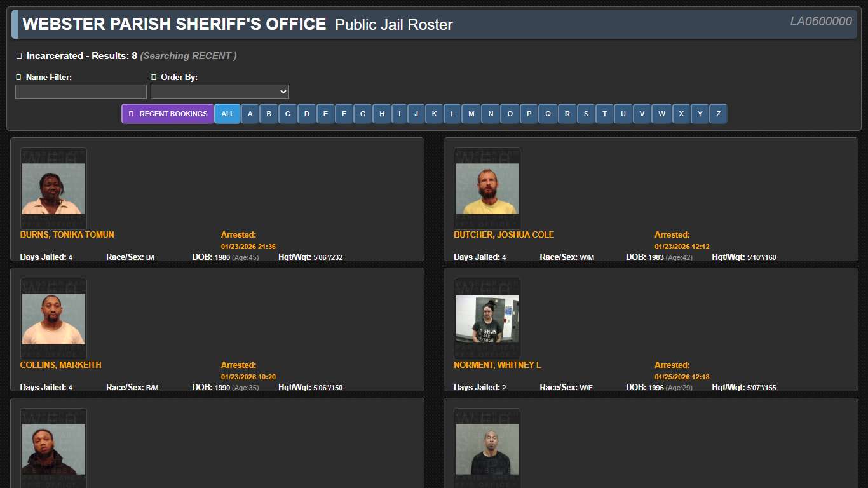Click NORMENT, WHITNEY L's mugshot photo
Image resolution: width=868 pixels, height=488 pixels.
(486, 318)
